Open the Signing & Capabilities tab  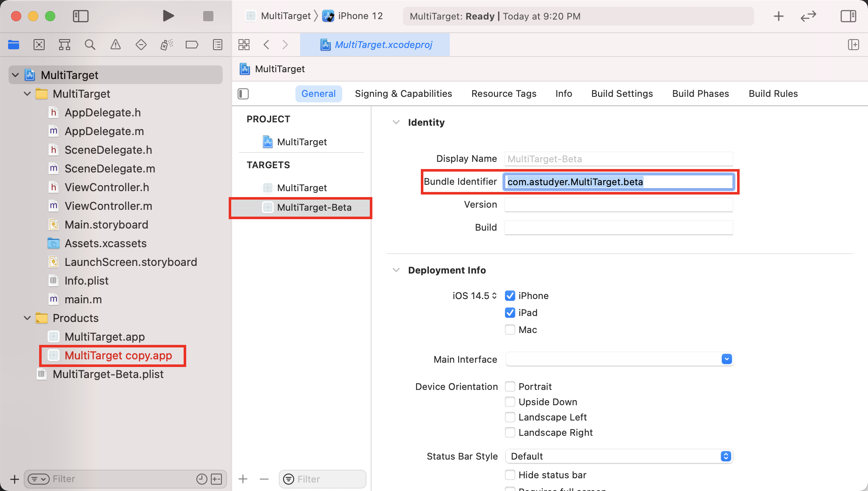[x=403, y=93]
